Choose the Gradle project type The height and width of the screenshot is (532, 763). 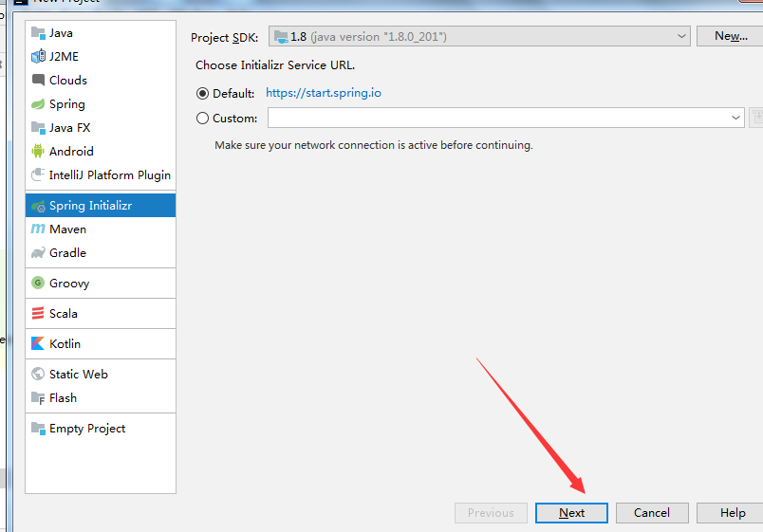[x=101, y=253]
